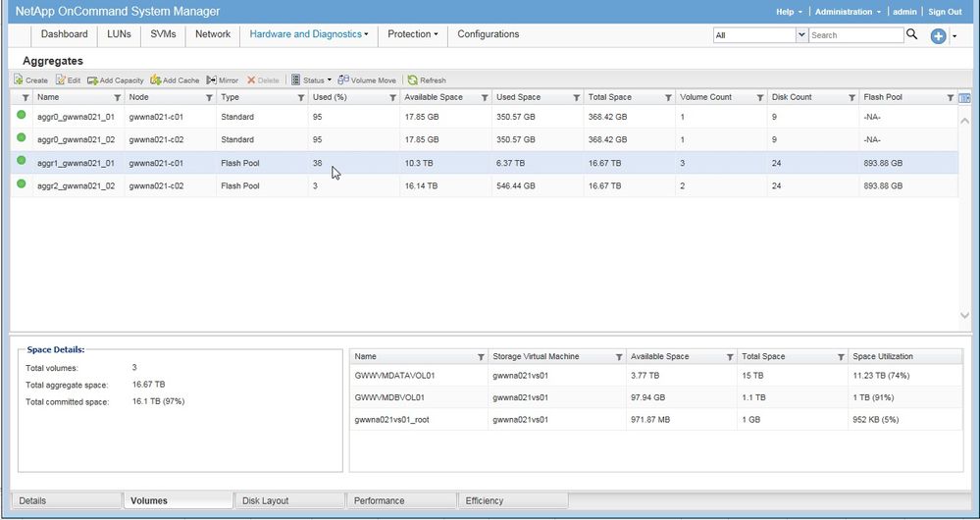
Task: Click the admin user link
Action: pyautogui.click(x=904, y=12)
